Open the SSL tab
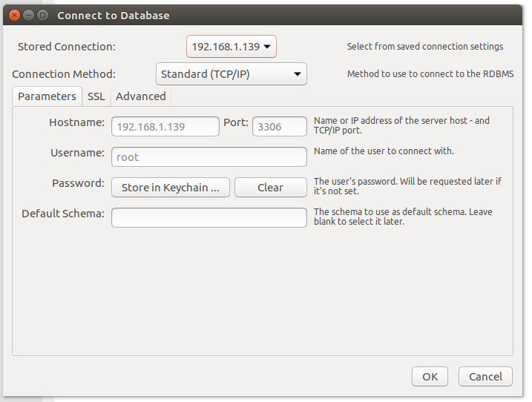 96,96
